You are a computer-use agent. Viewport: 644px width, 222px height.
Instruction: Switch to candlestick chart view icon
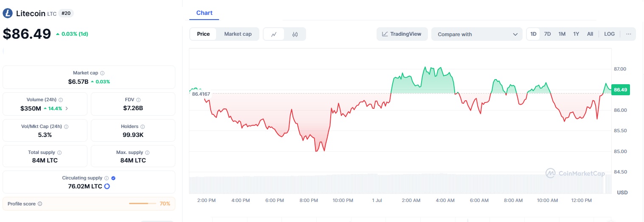295,34
